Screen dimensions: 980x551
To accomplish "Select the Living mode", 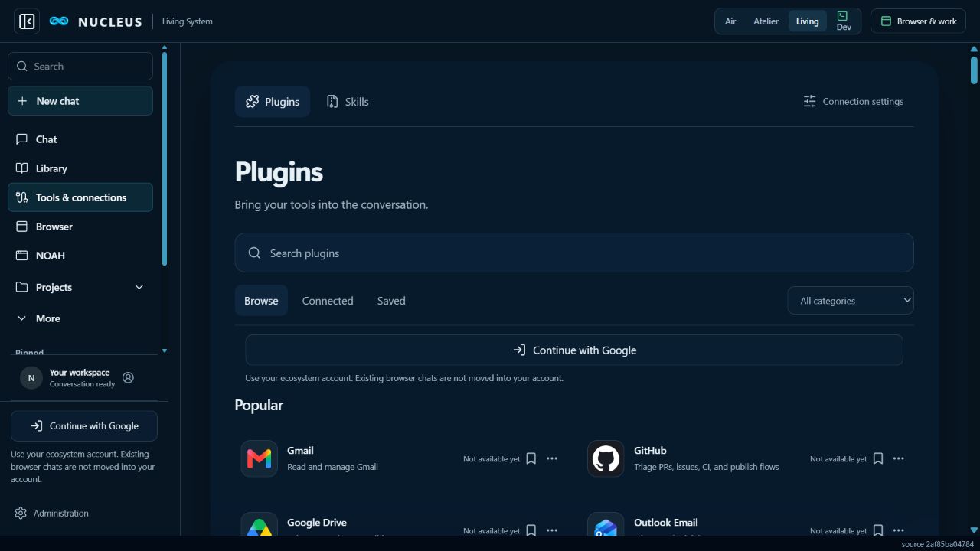I will point(807,21).
